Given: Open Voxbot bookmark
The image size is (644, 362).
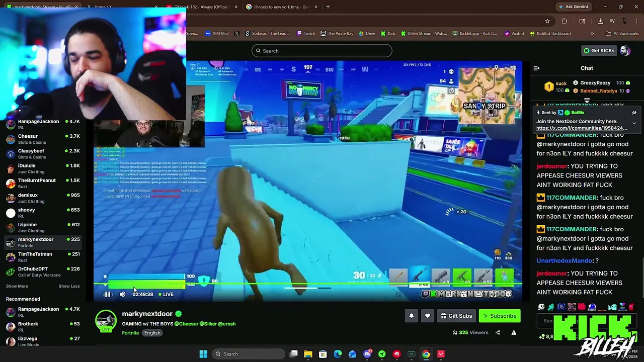Looking at the screenshot, I should click(x=513, y=34).
